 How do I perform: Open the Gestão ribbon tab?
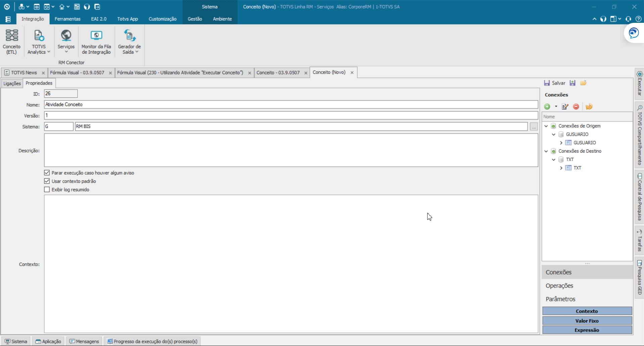click(195, 19)
